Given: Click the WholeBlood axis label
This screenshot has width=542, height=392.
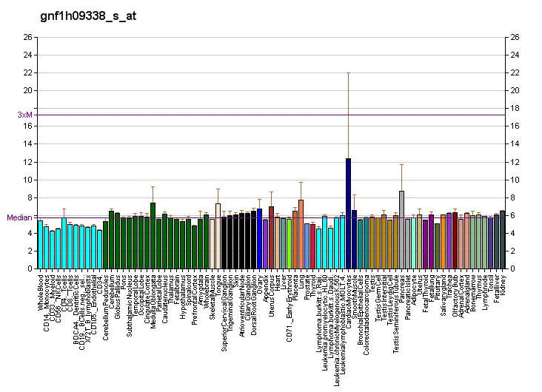Looking at the screenshot, I should click(x=40, y=290).
